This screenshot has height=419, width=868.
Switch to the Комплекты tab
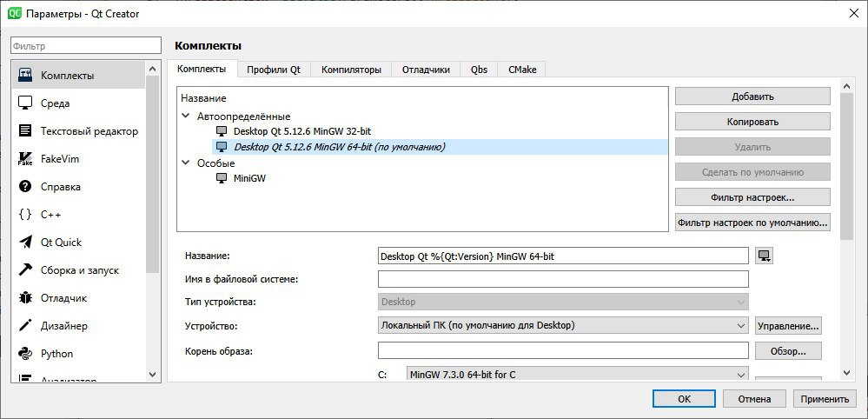202,70
